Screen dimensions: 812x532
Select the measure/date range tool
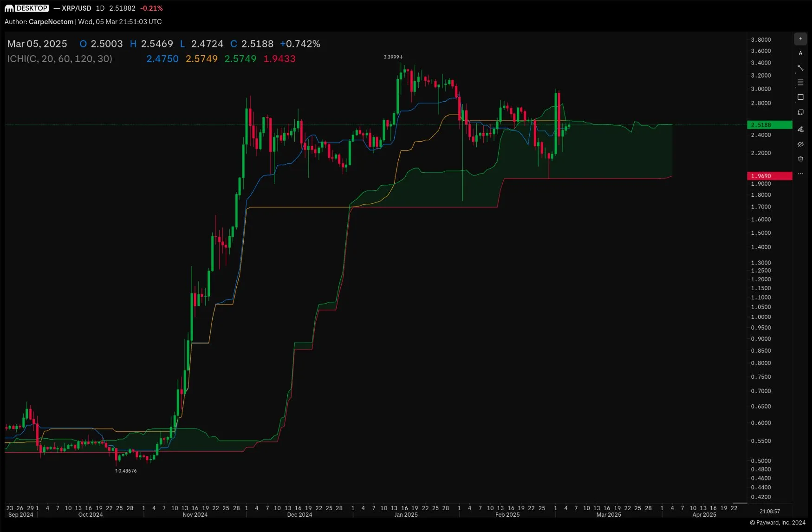pos(800,112)
